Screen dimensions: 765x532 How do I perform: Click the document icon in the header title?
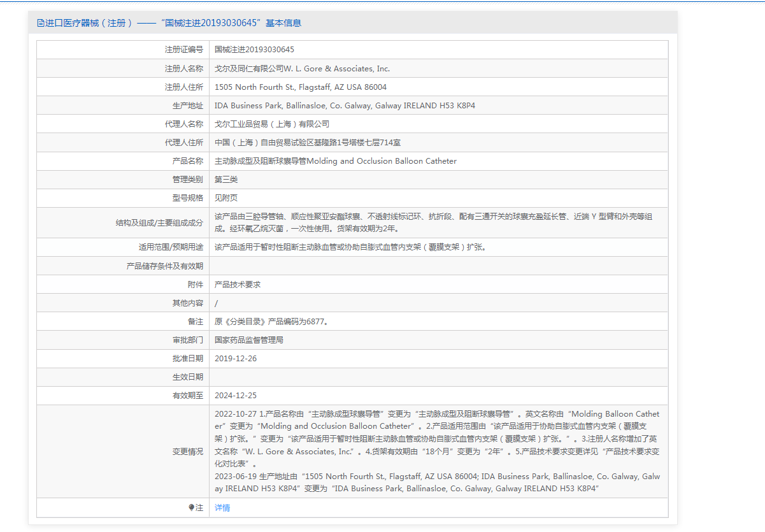pyautogui.click(x=41, y=23)
